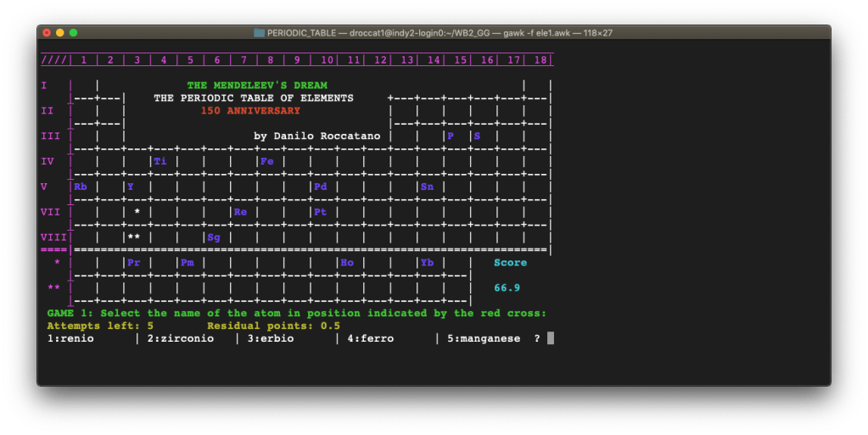Select the Fe element cell
Image resolution: width=868 pixels, height=435 pixels.
pos(266,161)
